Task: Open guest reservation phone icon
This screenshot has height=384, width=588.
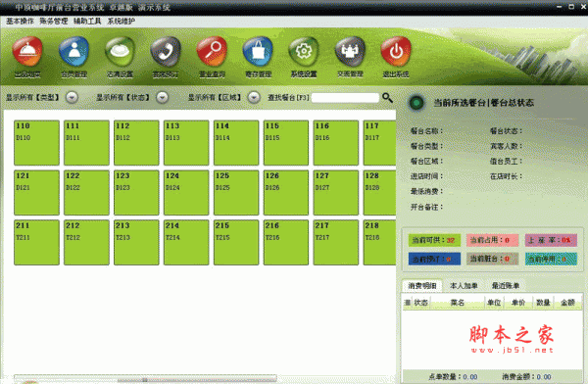Action: pyautogui.click(x=166, y=51)
